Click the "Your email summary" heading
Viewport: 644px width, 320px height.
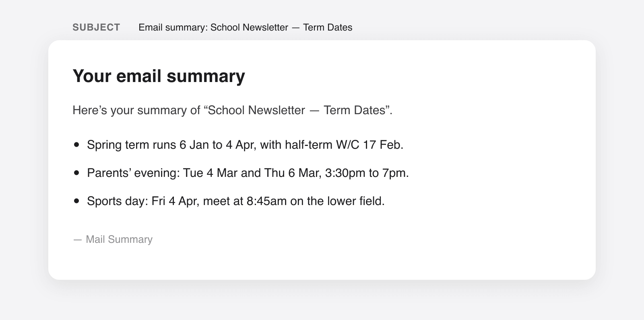(x=159, y=76)
